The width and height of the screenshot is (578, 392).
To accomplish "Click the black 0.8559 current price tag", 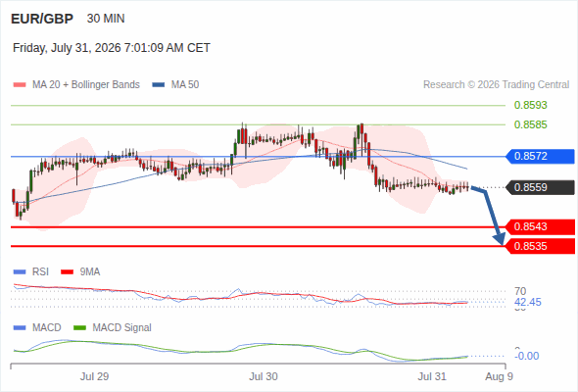I will pos(540,187).
